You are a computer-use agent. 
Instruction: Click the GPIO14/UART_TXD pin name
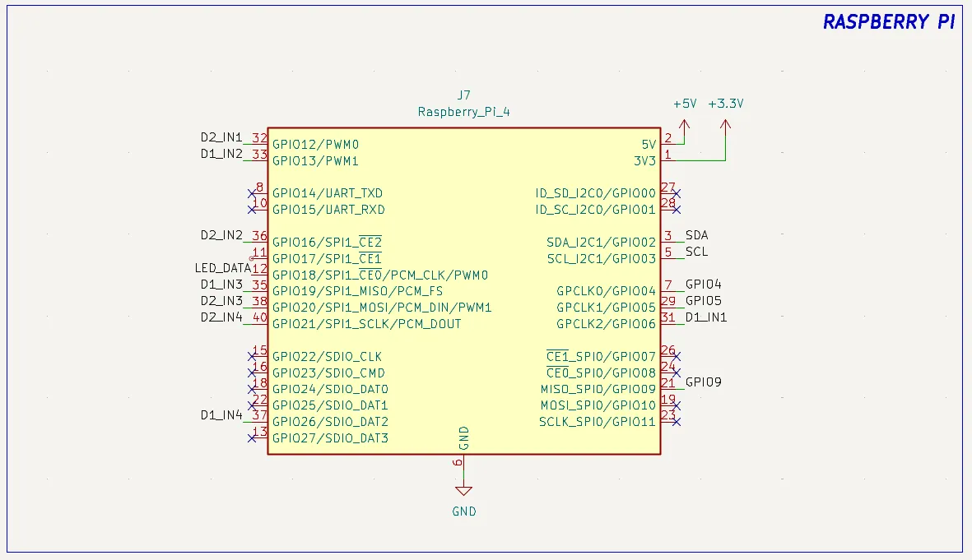click(328, 193)
